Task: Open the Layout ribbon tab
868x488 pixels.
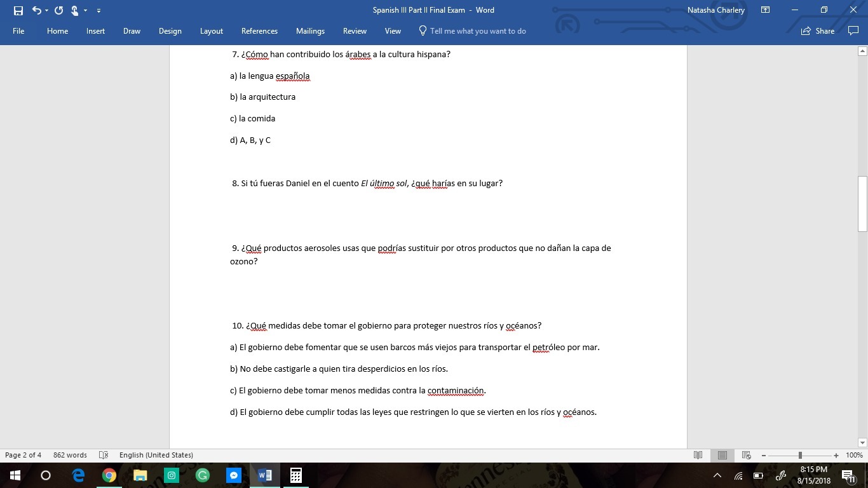Action: coord(211,30)
